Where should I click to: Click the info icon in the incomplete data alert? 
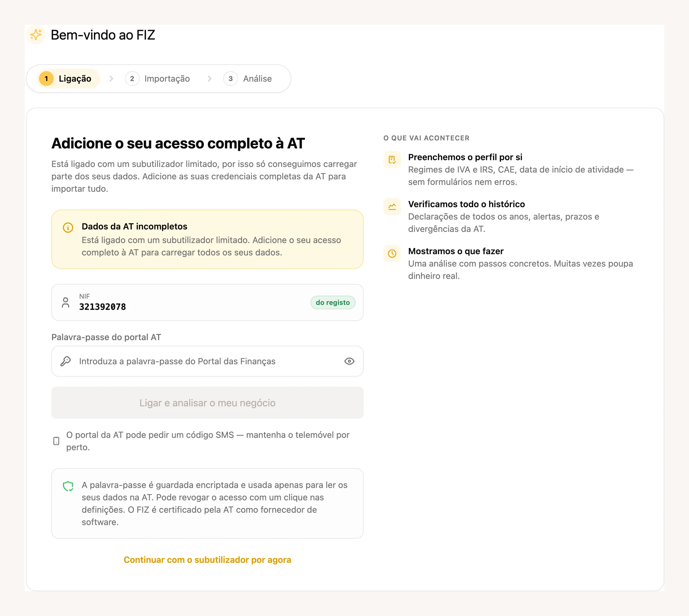tap(68, 228)
